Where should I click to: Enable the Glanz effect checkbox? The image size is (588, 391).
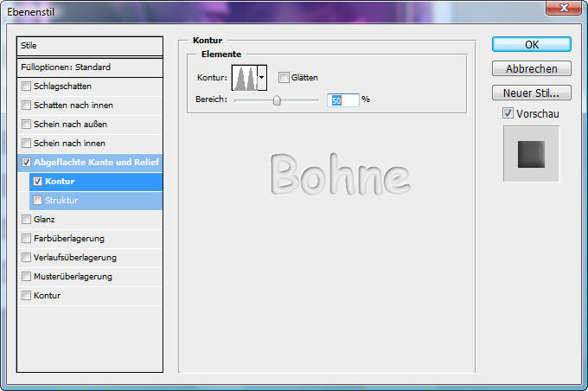click(27, 220)
